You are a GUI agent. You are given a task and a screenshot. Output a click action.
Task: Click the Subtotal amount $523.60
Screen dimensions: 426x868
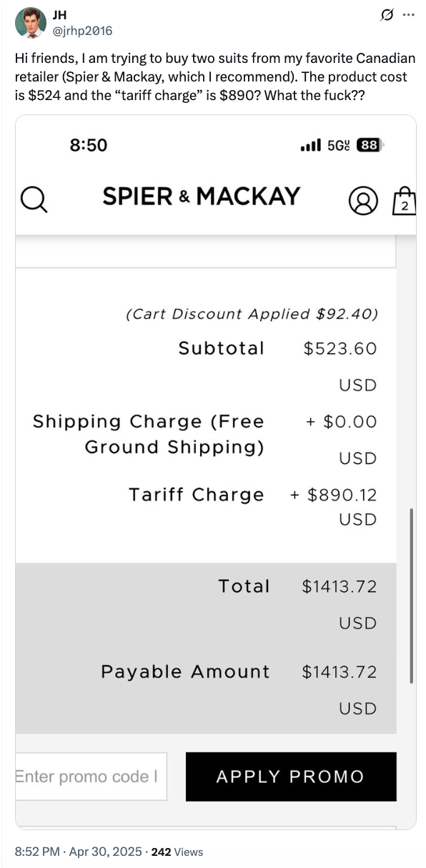click(x=339, y=349)
